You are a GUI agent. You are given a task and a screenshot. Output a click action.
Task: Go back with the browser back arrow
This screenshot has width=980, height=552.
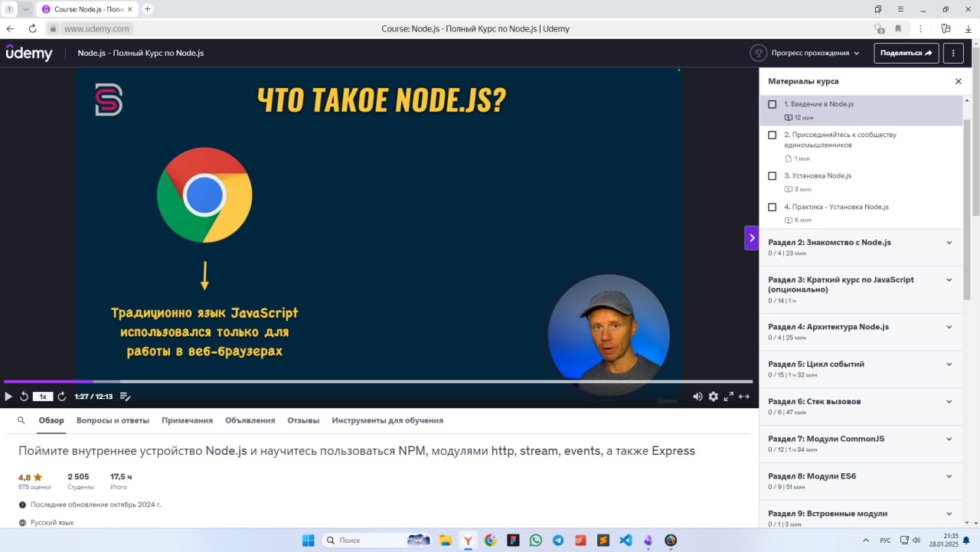tap(10, 28)
